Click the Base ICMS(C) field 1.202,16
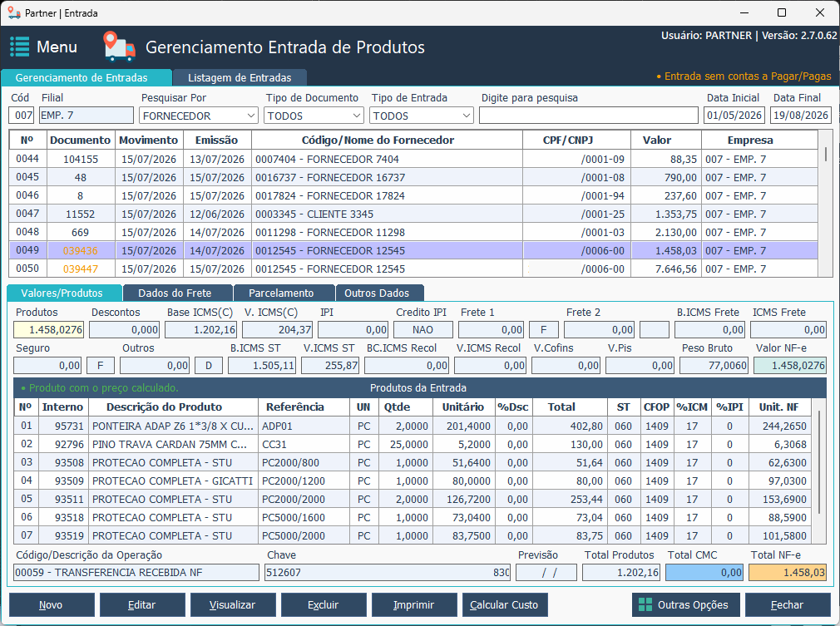This screenshot has height=626, width=840. 200,330
